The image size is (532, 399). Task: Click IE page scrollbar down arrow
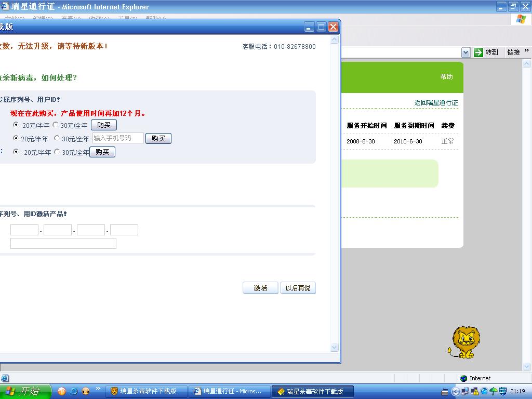[527, 366]
